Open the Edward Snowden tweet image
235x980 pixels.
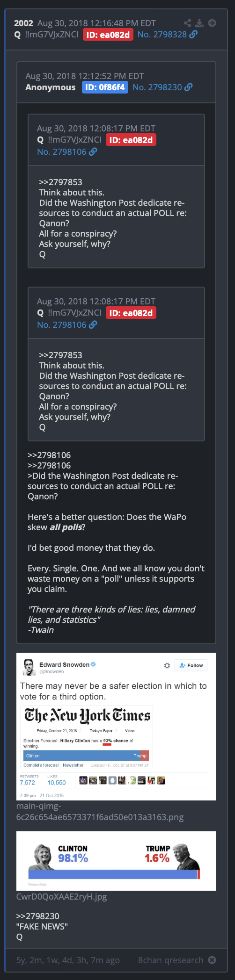[116, 727]
